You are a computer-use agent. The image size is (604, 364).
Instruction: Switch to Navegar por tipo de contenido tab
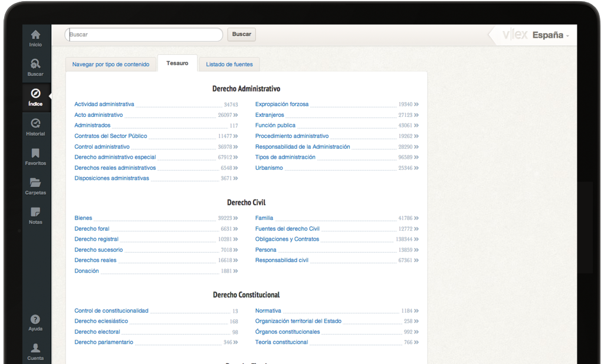click(x=111, y=64)
